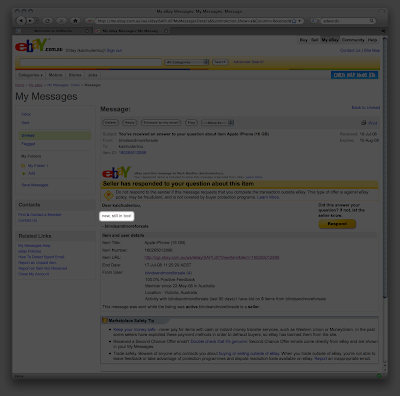The image size is (400, 396).
Task: Close the My eBay Messages tab
Action: tap(166, 31)
